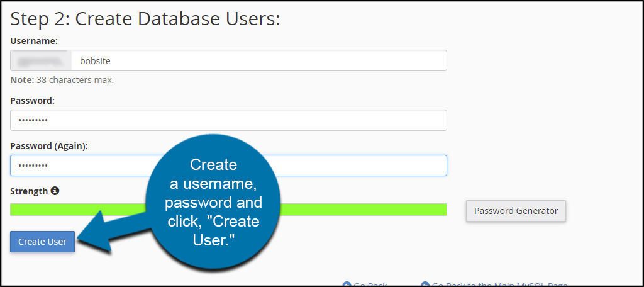Click into the Password field
Image resolution: width=644 pixels, height=287 pixels.
click(228, 120)
